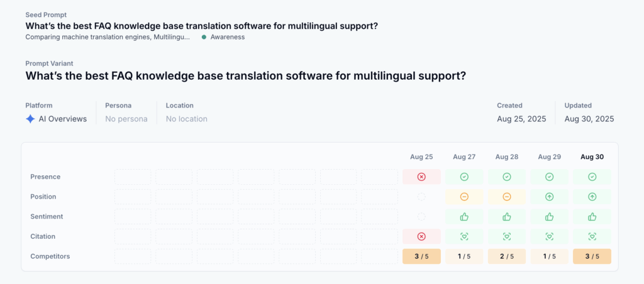Screen dimensions: 644x284
Task: Click the Aug 28 position minus icon
Action: coord(507,197)
